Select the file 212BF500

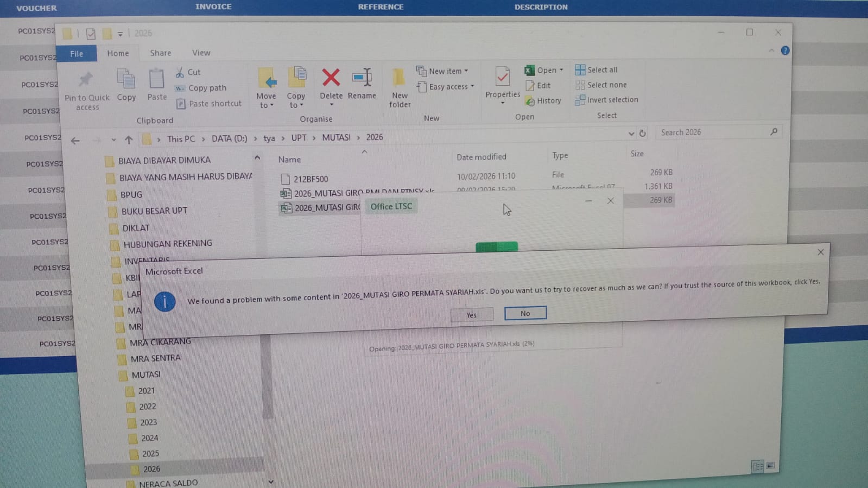311,179
